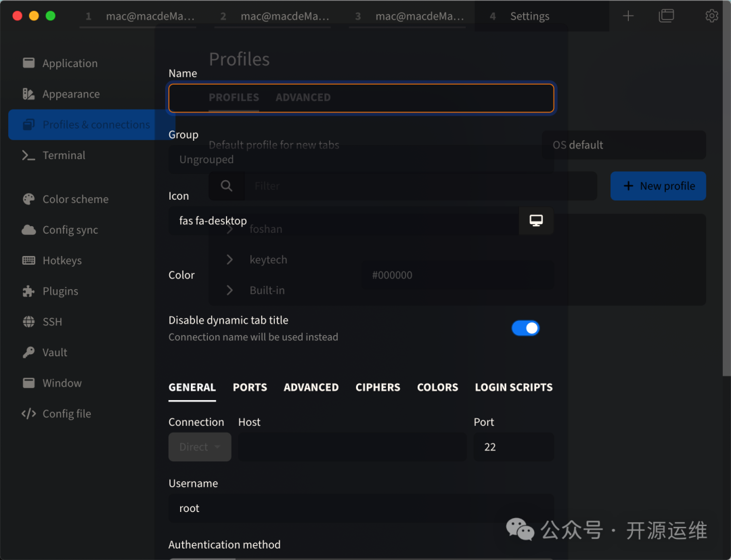
Task: Open Plugins puzzle piece icon
Action: point(28,291)
